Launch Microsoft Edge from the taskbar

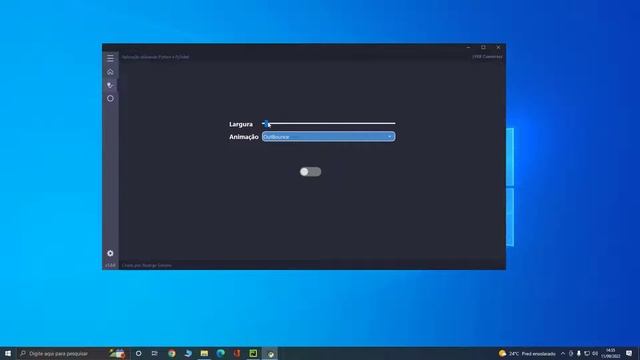[x=221, y=353]
